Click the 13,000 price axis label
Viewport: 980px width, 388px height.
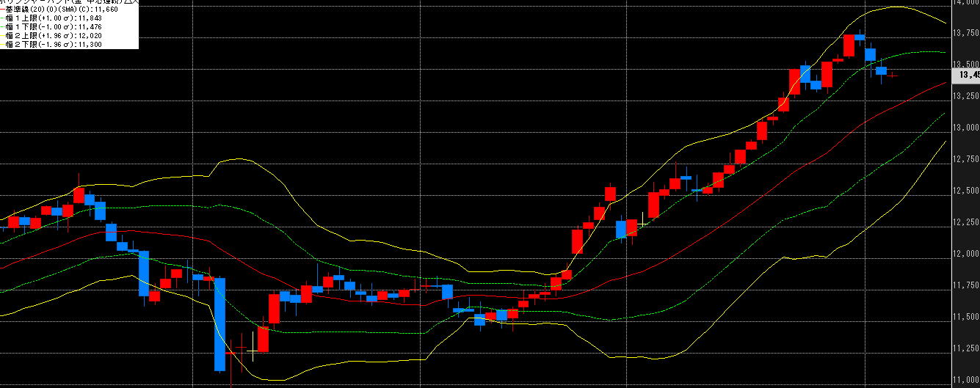coord(965,128)
